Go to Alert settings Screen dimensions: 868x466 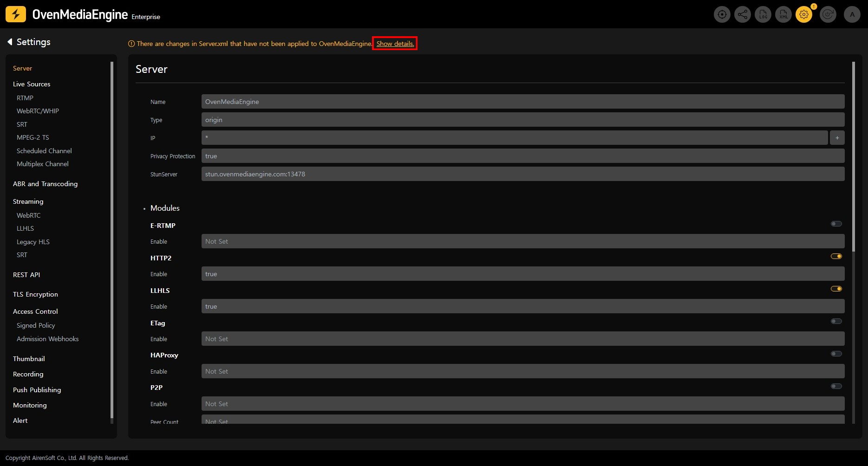[x=20, y=421]
